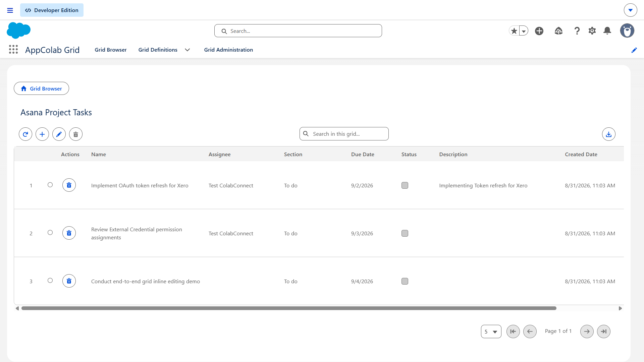644x362 pixels.
Task: Click the scrollbar right arrow
Action: tap(620, 308)
